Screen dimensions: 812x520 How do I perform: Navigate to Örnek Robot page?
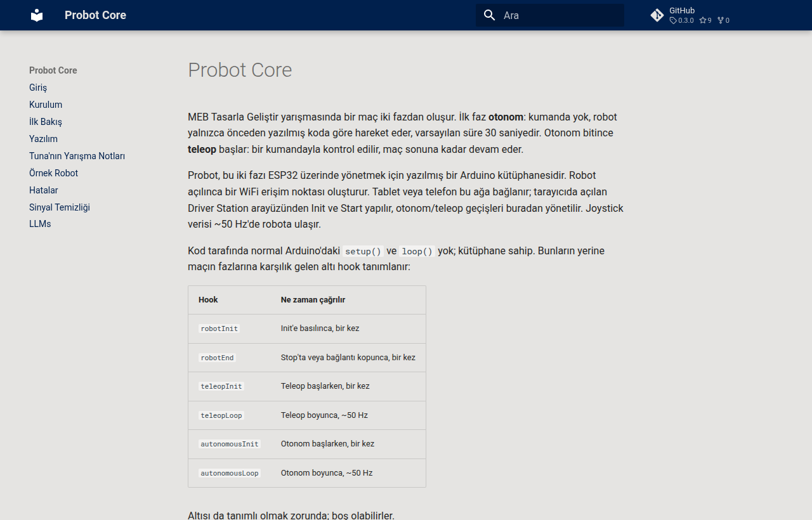(x=54, y=173)
